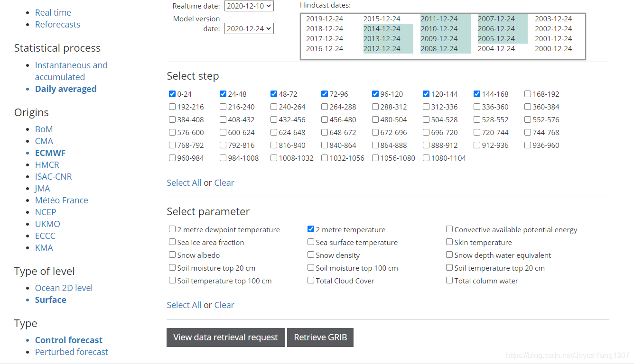Check the 168-192 step checkbox
The image size is (634, 364).
527,94
